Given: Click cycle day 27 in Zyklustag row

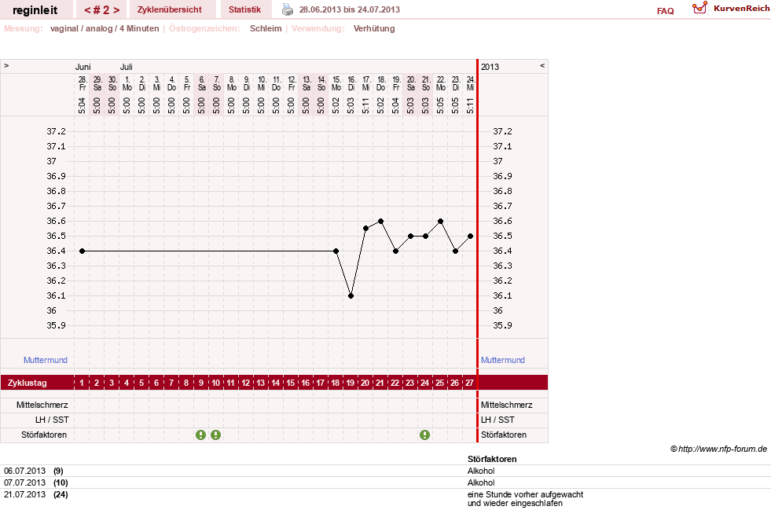Looking at the screenshot, I should 469,383.
